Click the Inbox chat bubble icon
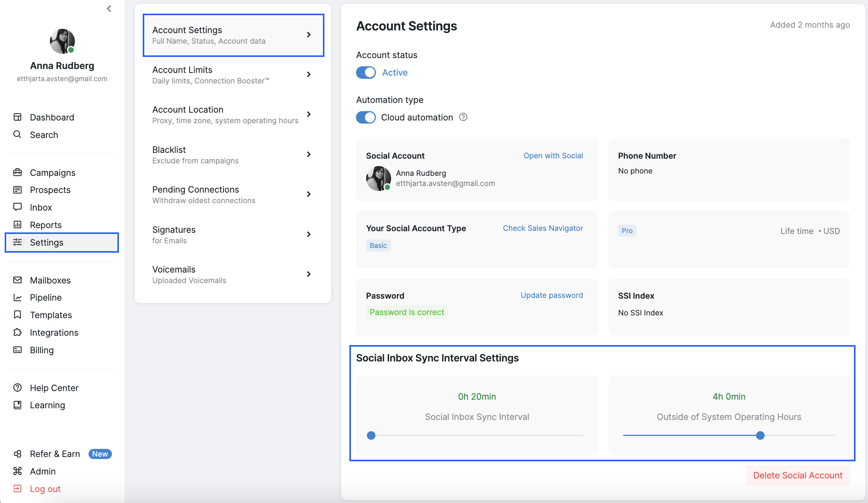The width and height of the screenshot is (868, 503). 18,207
